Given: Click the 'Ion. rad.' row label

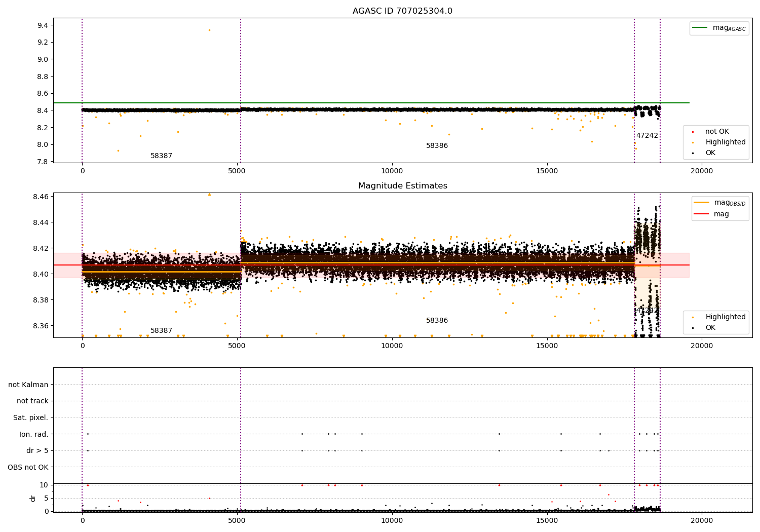Looking at the screenshot, I should pos(34,434).
